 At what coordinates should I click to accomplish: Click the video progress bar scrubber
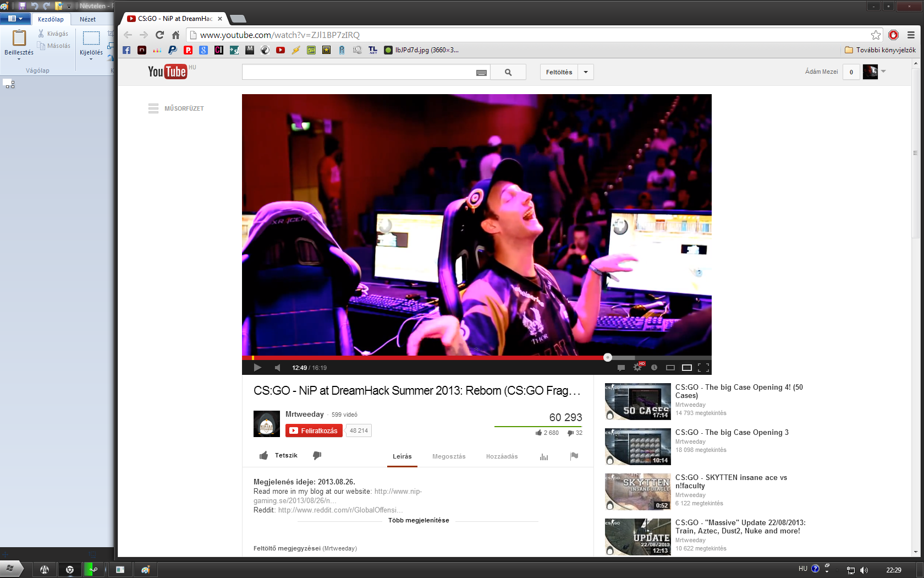click(607, 357)
